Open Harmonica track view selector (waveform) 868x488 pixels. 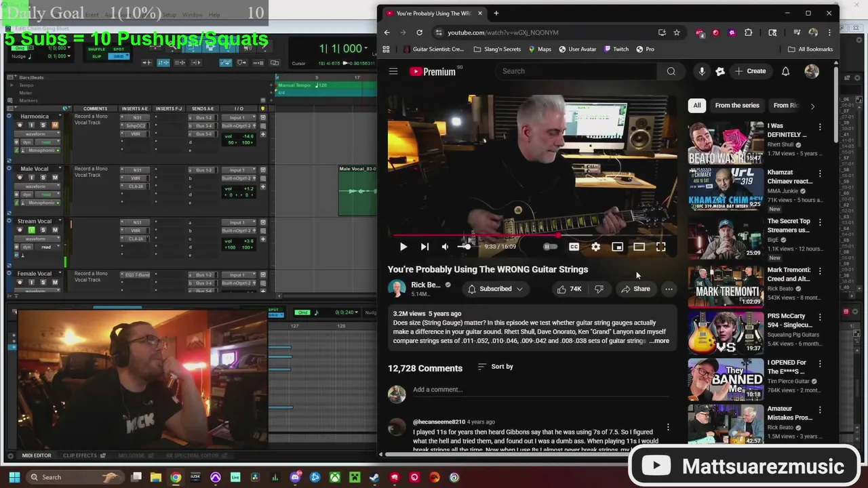[x=36, y=134]
